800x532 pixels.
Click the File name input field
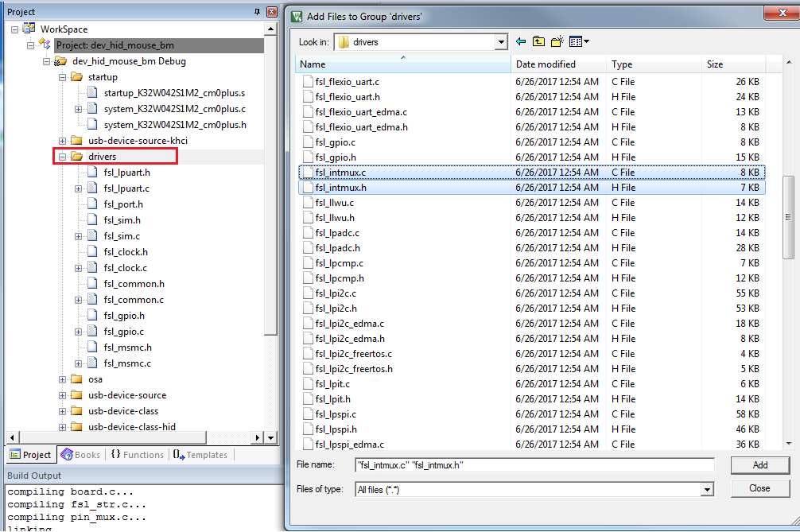click(534, 465)
